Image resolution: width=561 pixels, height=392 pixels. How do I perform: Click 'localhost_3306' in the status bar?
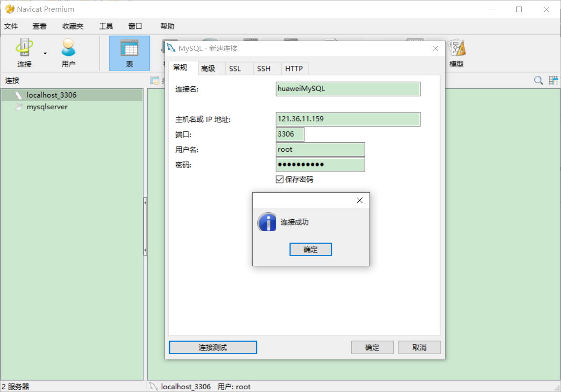pyautogui.click(x=186, y=386)
